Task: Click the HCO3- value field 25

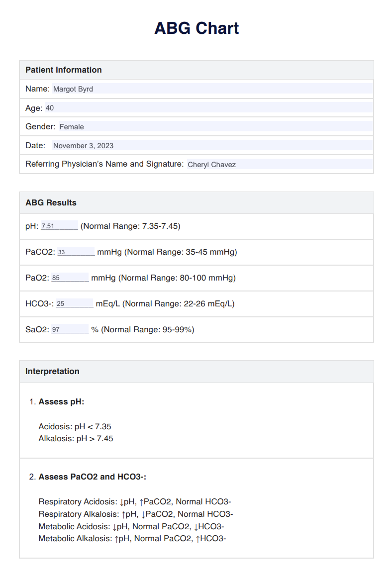Action: point(75,303)
